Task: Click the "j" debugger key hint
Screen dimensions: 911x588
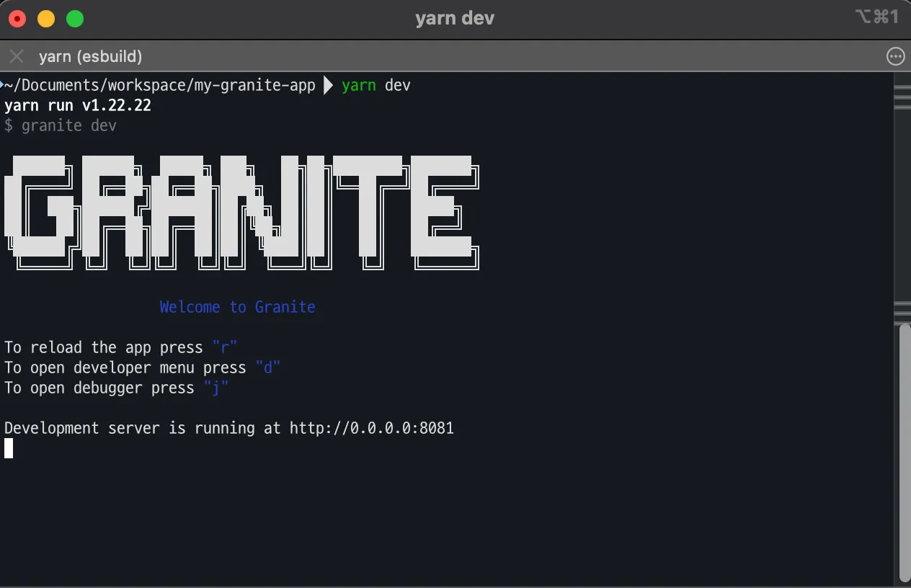Action: (x=215, y=388)
